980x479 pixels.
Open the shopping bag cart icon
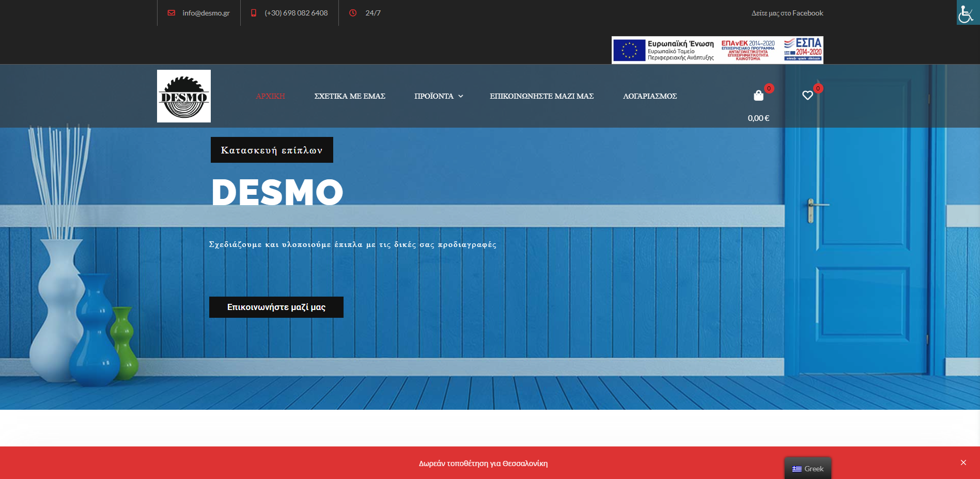(x=758, y=96)
